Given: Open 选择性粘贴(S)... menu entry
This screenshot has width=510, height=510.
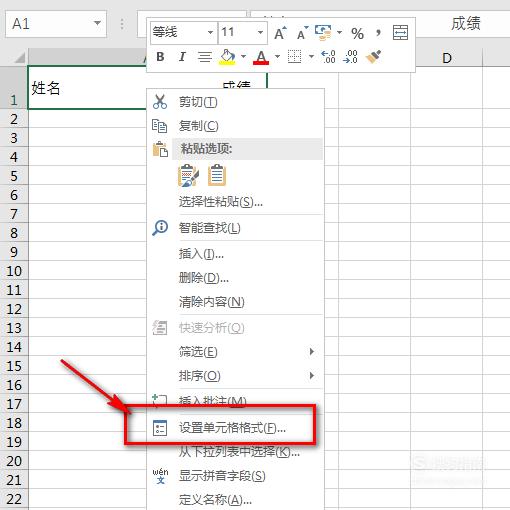Looking at the screenshot, I should 235,202.
